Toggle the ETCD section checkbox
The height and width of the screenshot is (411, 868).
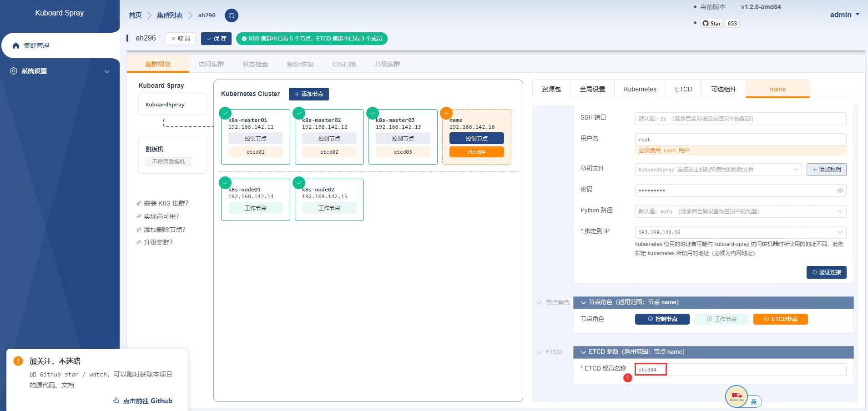click(x=540, y=352)
